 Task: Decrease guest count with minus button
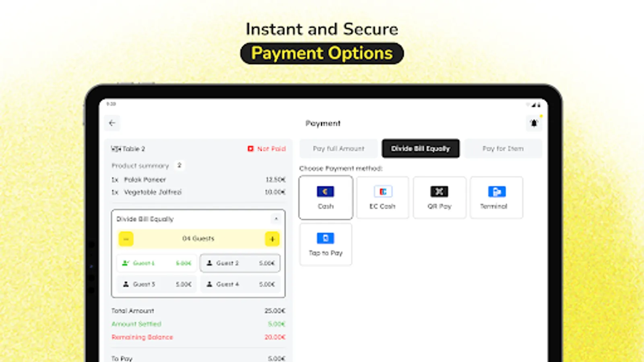126,239
